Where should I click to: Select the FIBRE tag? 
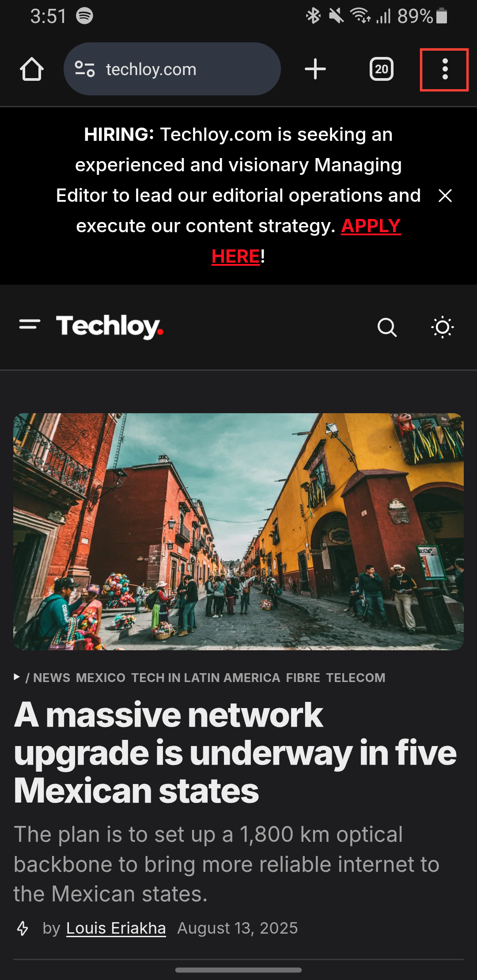pos(303,678)
